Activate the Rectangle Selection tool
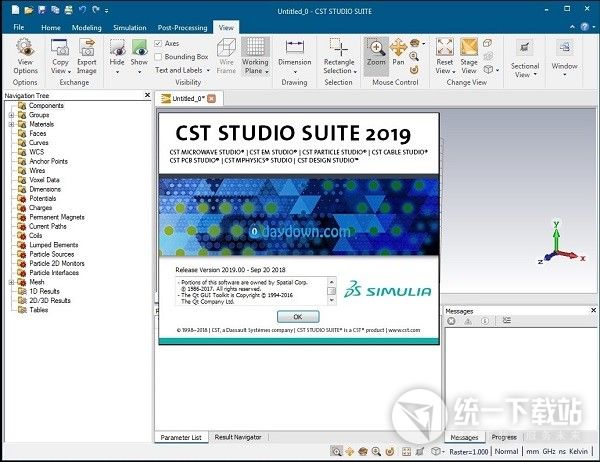Screen dimensions: 600x462 pyautogui.click(x=339, y=56)
